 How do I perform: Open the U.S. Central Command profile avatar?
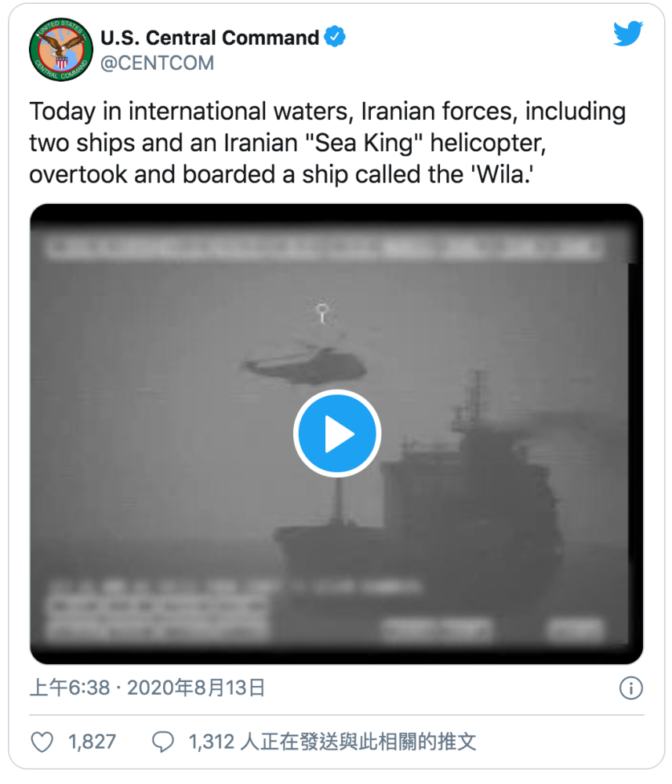61,49
